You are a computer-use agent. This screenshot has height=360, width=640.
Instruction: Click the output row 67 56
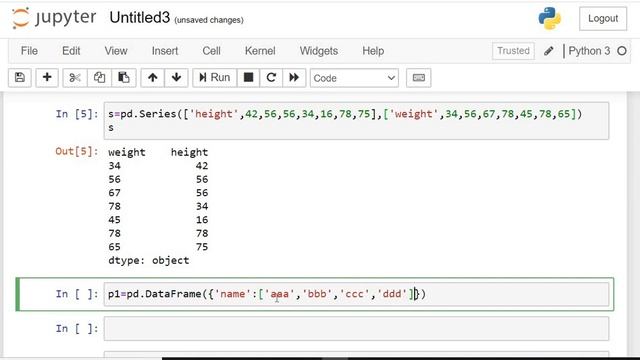pyautogui.click(x=158, y=193)
